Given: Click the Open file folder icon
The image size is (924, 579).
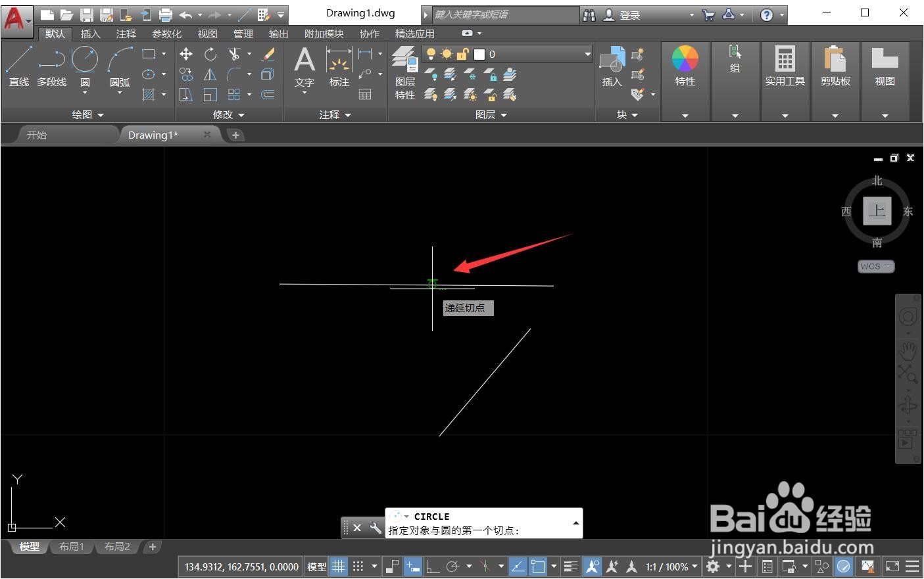Looking at the screenshot, I should (66, 14).
